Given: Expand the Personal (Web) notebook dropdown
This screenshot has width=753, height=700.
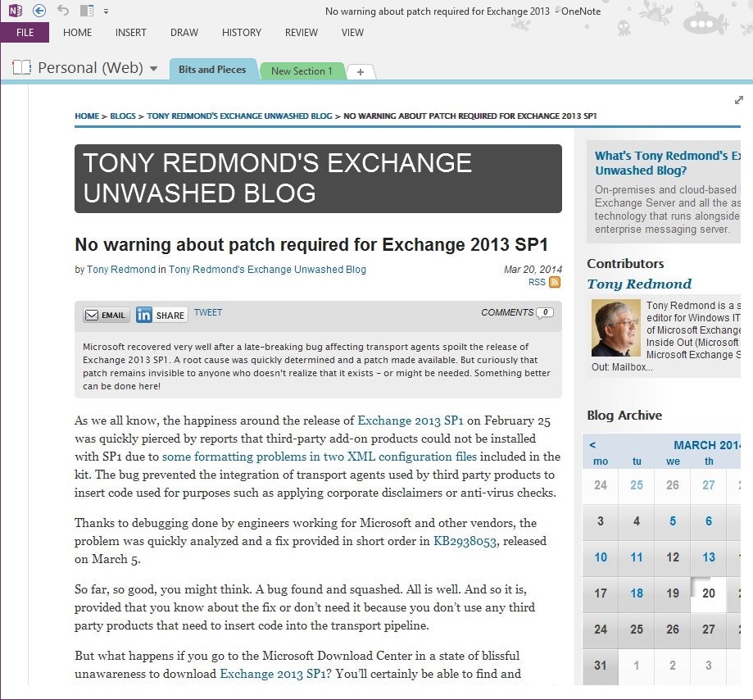Looking at the screenshot, I should click(153, 69).
